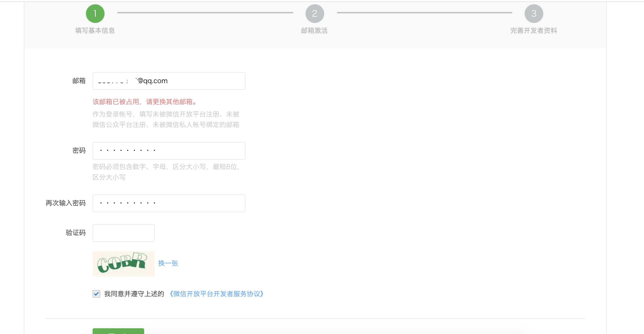Click the gray step 2 circle
Image resolution: width=644 pixels, height=334 pixels.
[315, 14]
